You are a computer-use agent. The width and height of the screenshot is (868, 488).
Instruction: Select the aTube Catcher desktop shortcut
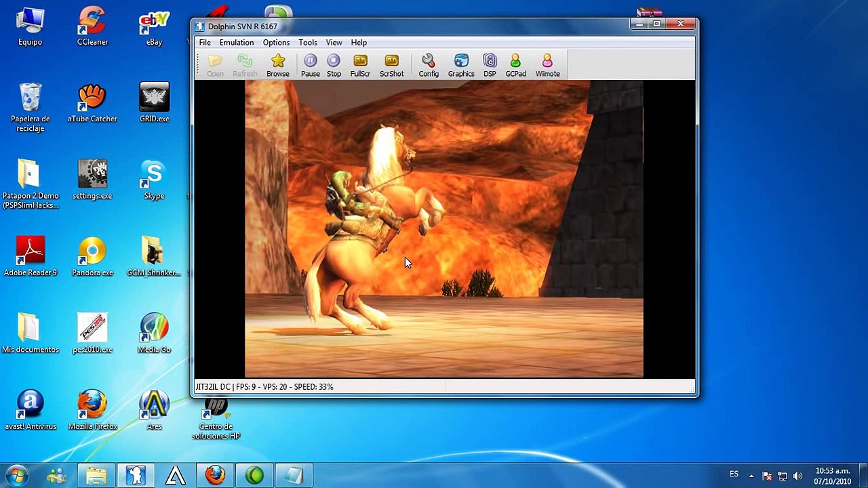point(92,103)
